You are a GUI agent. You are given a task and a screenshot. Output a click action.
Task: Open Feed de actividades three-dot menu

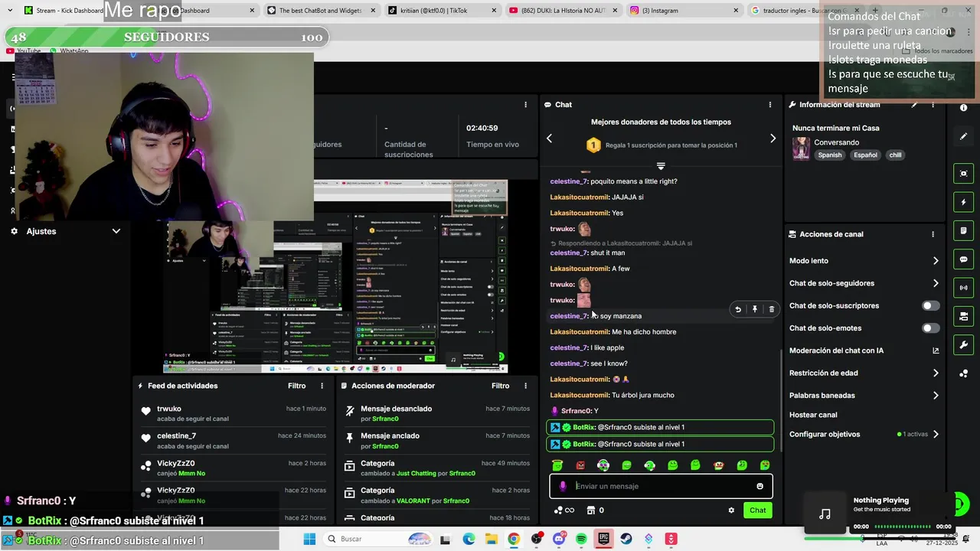[x=322, y=386]
